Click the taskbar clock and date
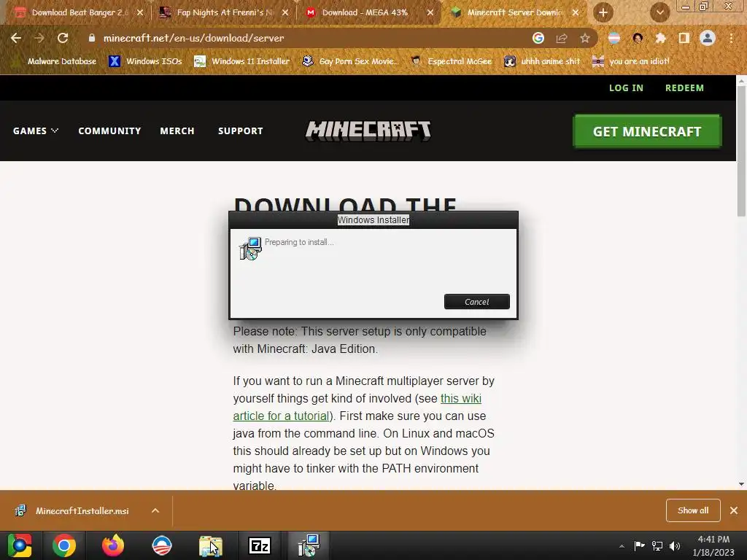The image size is (747, 560). click(713, 545)
